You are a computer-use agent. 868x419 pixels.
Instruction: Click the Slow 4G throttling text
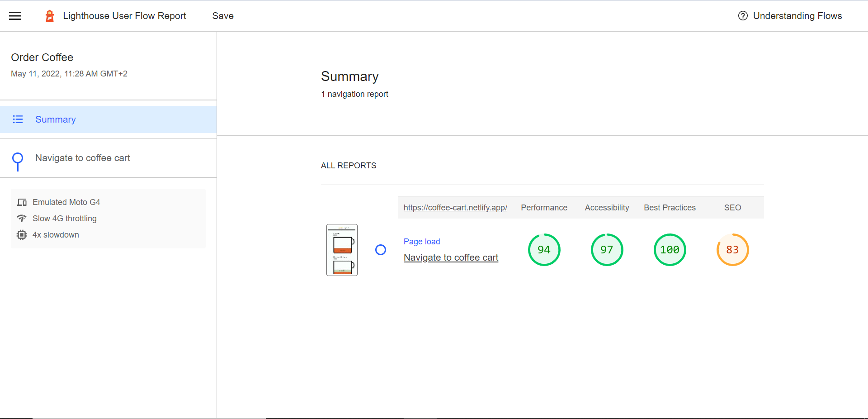pos(65,219)
